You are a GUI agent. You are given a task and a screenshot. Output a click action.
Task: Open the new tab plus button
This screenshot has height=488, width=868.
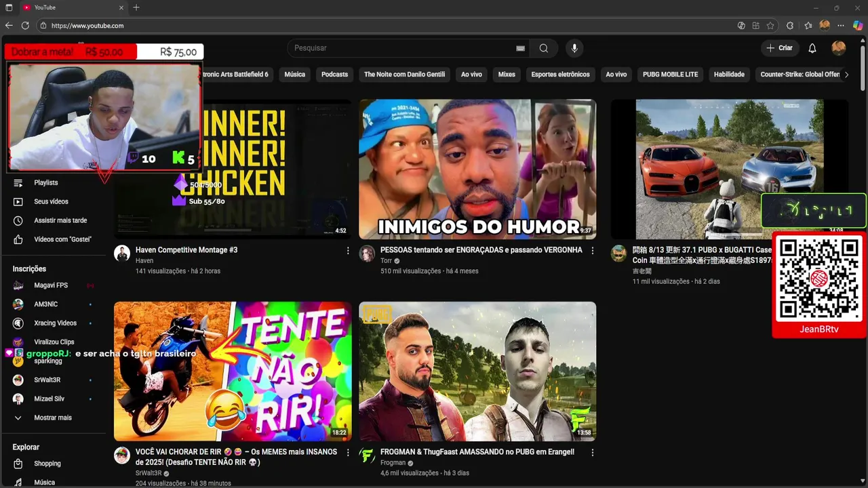coord(136,7)
